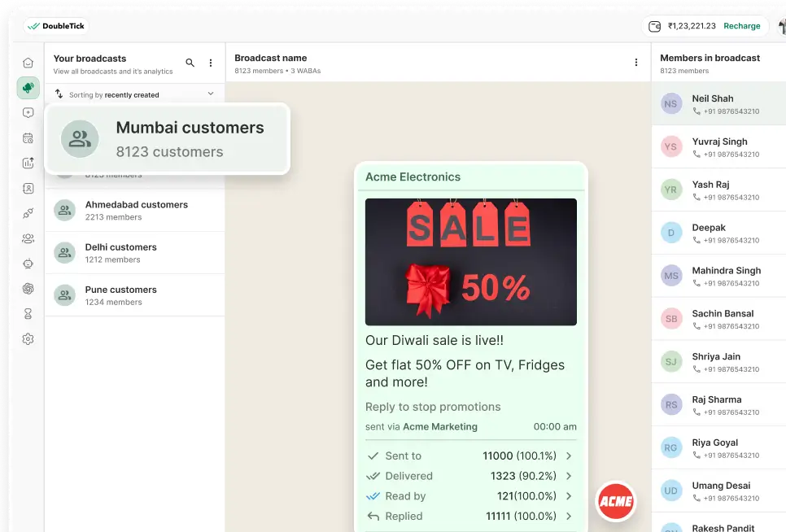Screen dimensions: 786x532
Task: Open the Home icon in sidebar
Action: [28, 63]
